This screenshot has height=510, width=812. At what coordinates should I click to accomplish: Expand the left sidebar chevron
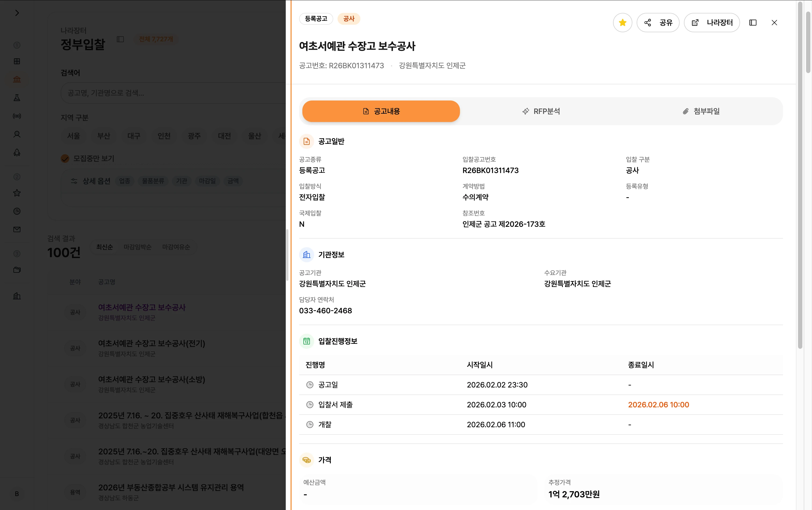tap(17, 13)
